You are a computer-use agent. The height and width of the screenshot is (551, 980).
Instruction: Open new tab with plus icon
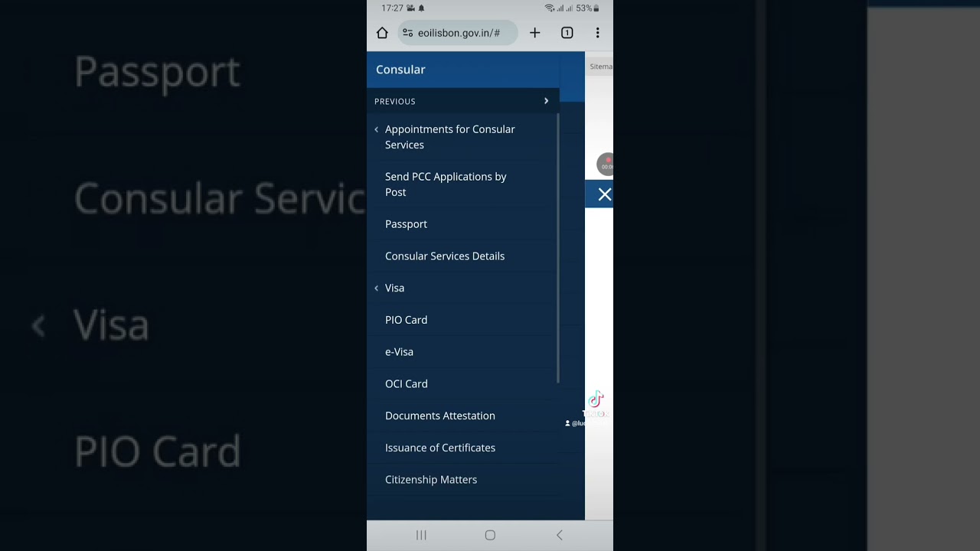click(534, 33)
